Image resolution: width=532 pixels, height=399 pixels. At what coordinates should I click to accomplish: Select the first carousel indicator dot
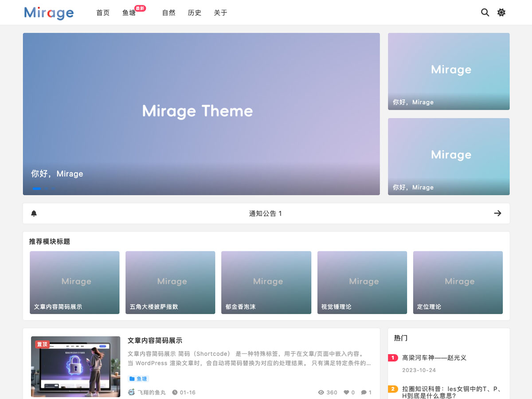[x=37, y=188]
